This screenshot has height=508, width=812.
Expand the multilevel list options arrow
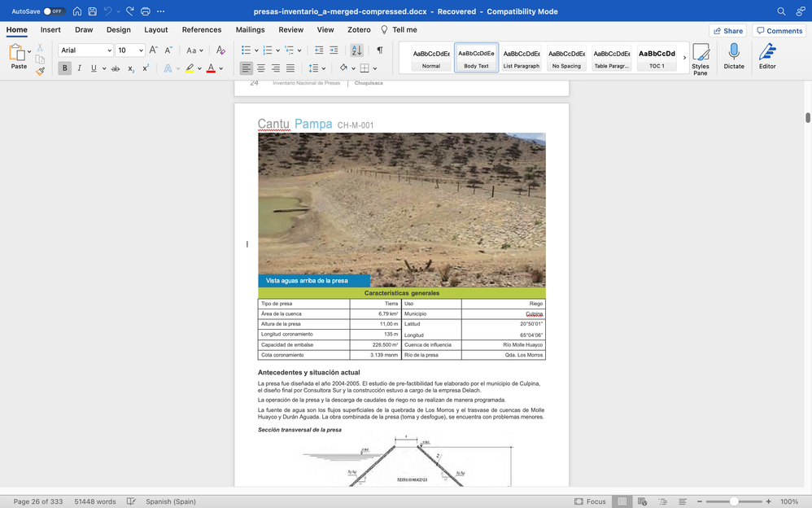[x=299, y=50]
